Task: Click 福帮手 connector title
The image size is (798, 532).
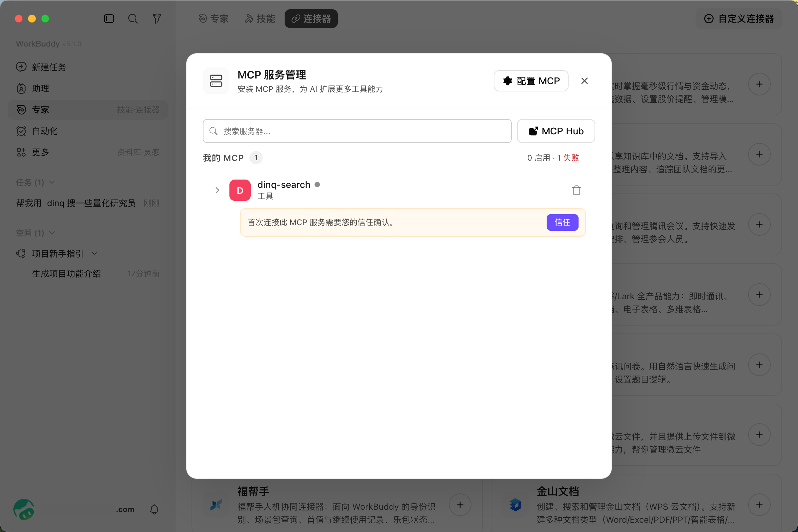Action: tap(253, 491)
